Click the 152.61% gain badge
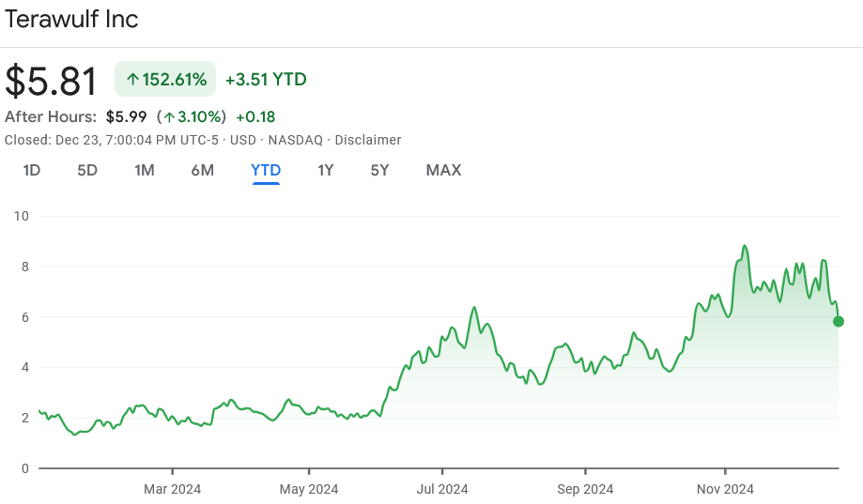This screenshot has width=863, height=504. (165, 79)
